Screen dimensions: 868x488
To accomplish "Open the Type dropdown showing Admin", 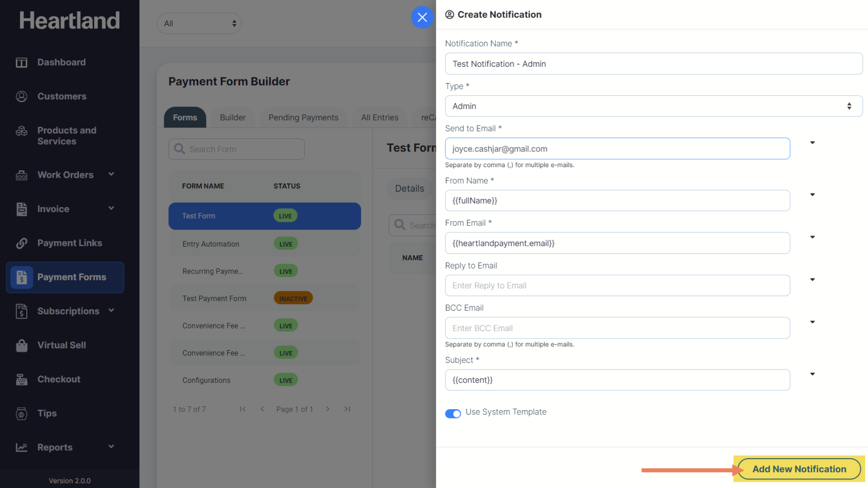I will (x=653, y=106).
